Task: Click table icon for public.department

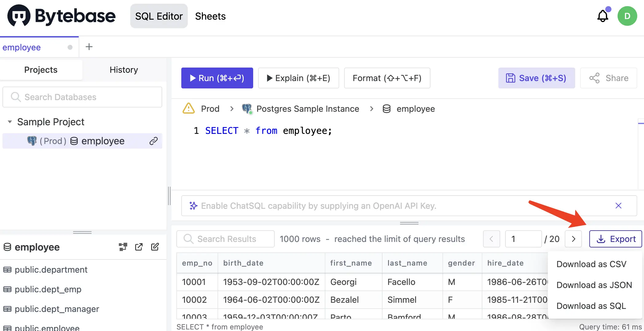Action: pyautogui.click(x=7, y=270)
